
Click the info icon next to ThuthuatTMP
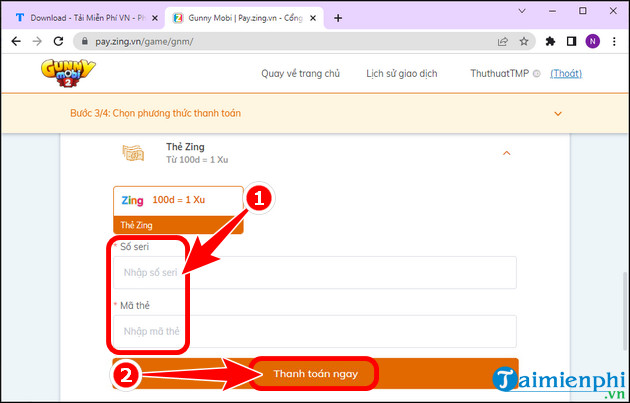(x=536, y=74)
